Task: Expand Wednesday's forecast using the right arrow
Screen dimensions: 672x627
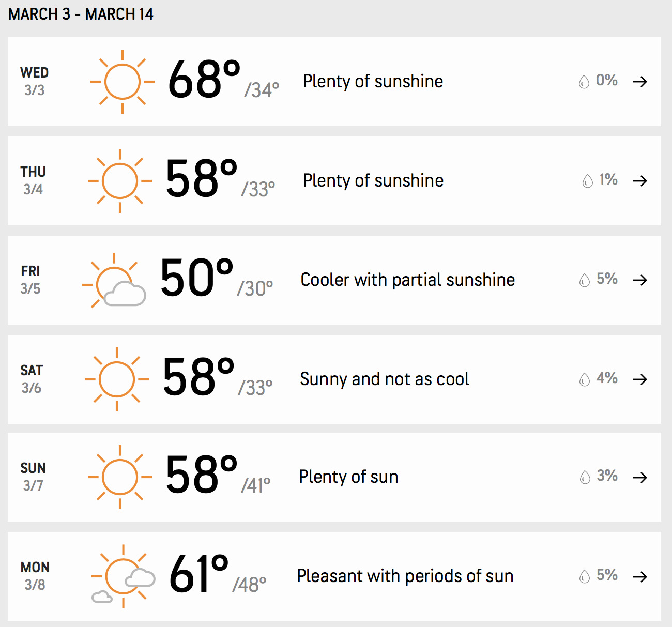Action: [x=640, y=82]
